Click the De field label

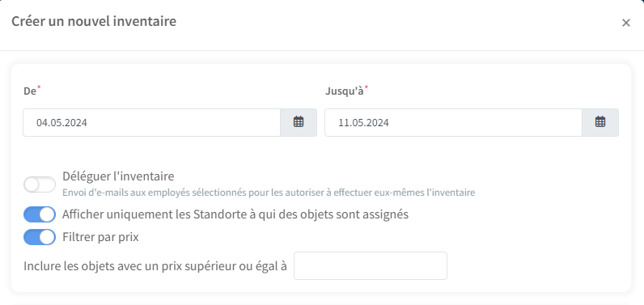30,91
